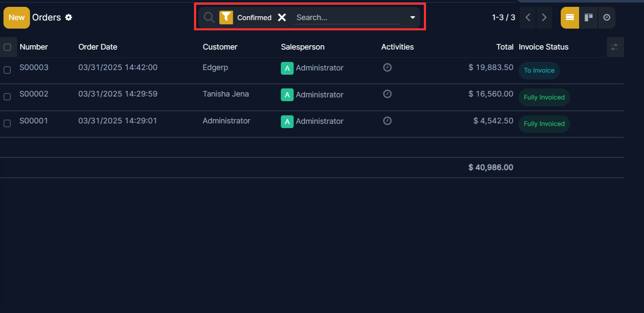Open the Orders gear settings menu

68,18
